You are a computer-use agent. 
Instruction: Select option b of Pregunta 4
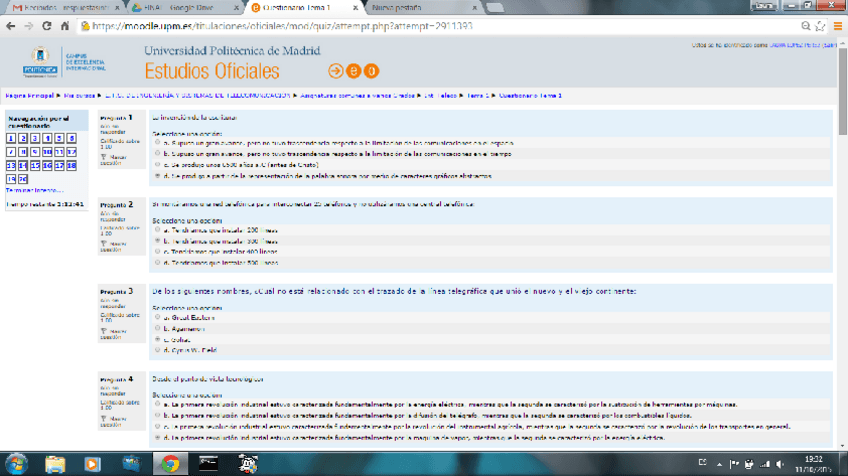click(158, 415)
